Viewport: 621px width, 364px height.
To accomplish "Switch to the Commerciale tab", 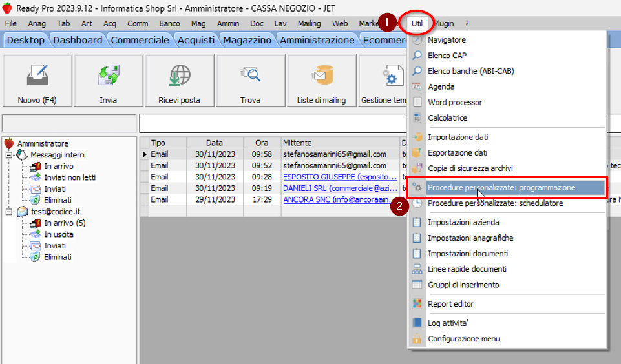I will pyautogui.click(x=140, y=41).
